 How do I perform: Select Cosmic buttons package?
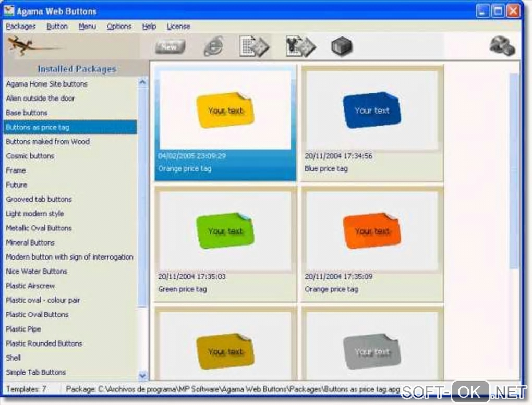(70, 156)
